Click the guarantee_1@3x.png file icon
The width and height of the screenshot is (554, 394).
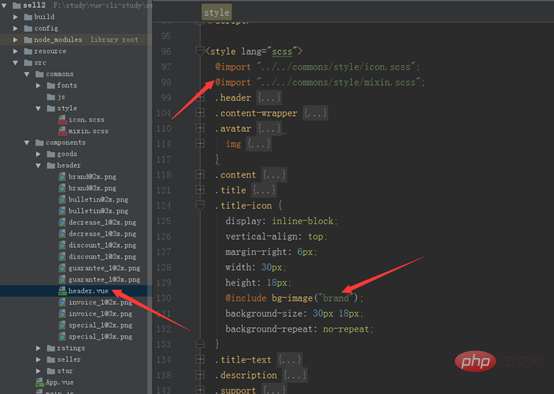[x=63, y=280]
